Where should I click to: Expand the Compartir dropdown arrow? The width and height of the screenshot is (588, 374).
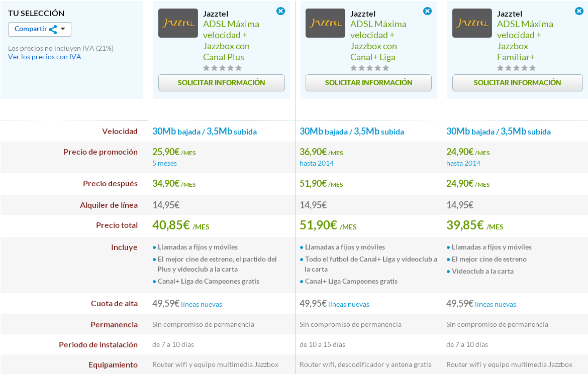[x=63, y=29]
